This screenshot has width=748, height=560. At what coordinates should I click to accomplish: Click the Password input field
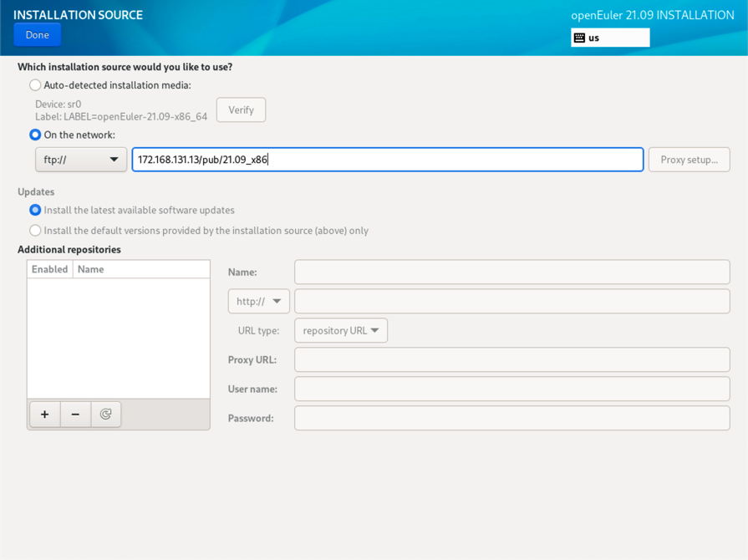click(511, 419)
